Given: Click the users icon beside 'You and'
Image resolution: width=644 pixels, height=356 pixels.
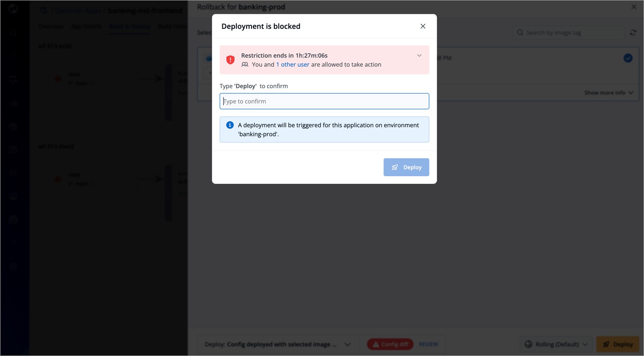Looking at the screenshot, I should [x=245, y=65].
